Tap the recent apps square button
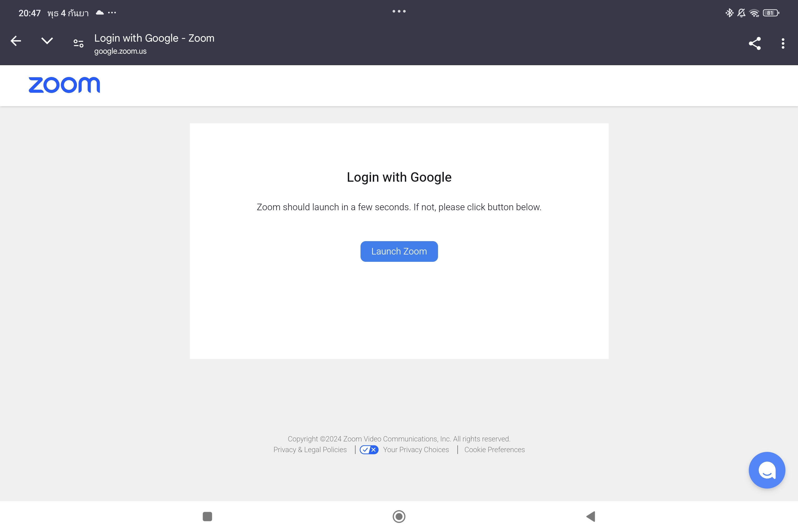 [207, 516]
